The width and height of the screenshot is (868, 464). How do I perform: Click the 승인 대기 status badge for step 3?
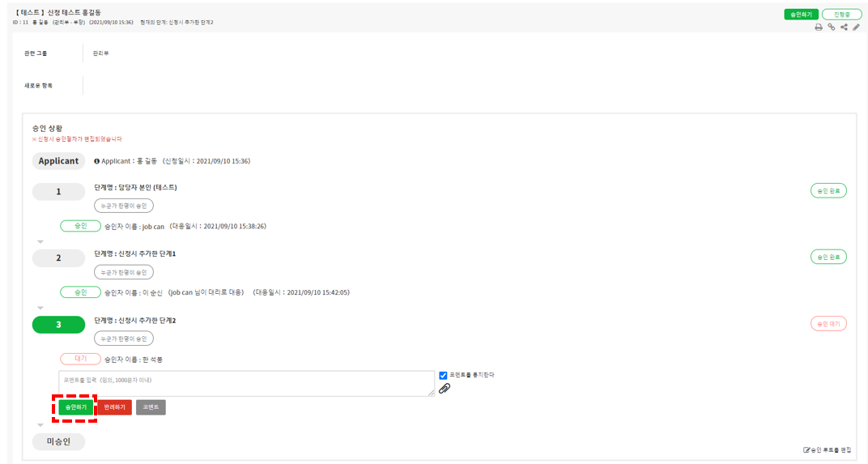[828, 324]
